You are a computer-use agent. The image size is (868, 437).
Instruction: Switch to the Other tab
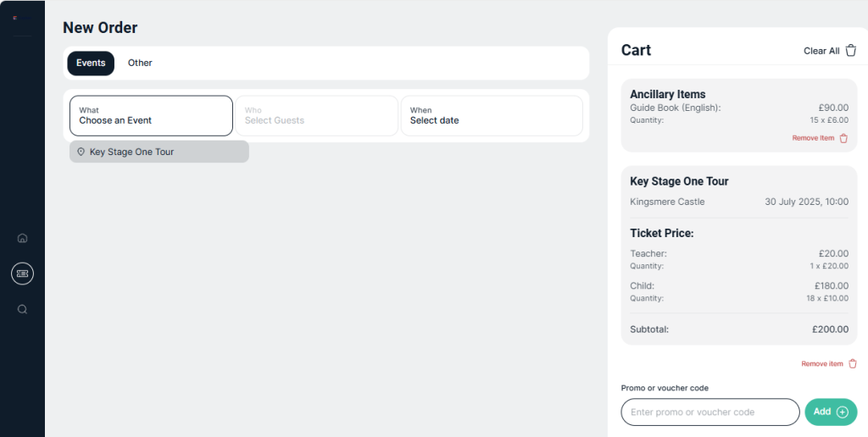click(x=140, y=64)
